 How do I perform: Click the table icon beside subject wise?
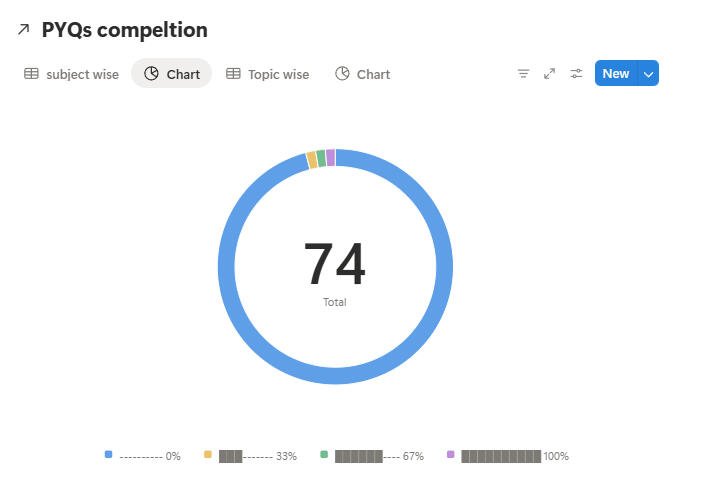tap(32, 74)
